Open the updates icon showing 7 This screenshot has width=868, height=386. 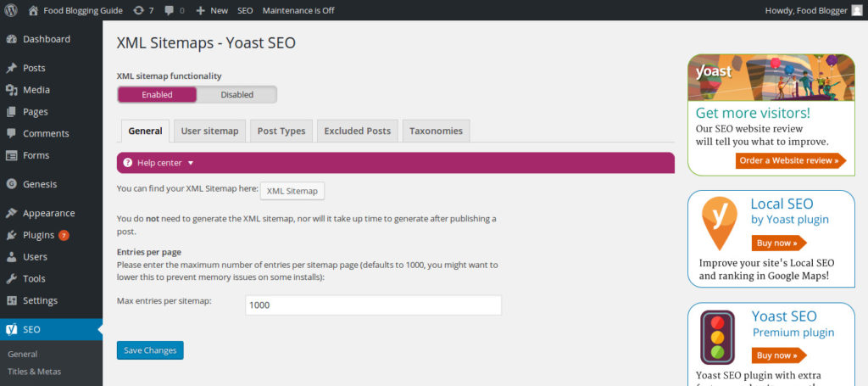tap(138, 10)
